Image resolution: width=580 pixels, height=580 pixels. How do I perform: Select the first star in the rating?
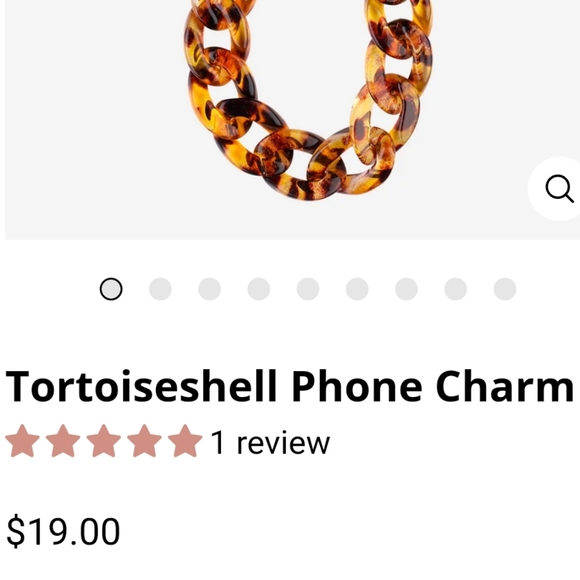(23, 441)
